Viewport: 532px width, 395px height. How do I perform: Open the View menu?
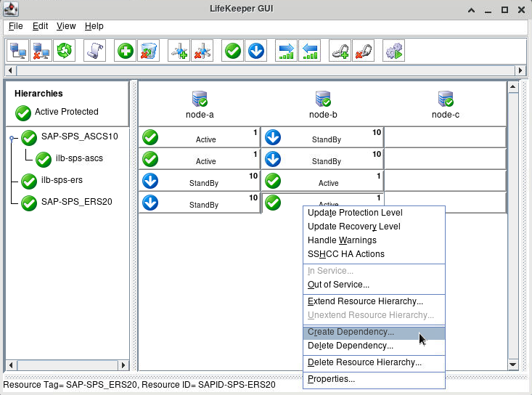pyautogui.click(x=66, y=26)
